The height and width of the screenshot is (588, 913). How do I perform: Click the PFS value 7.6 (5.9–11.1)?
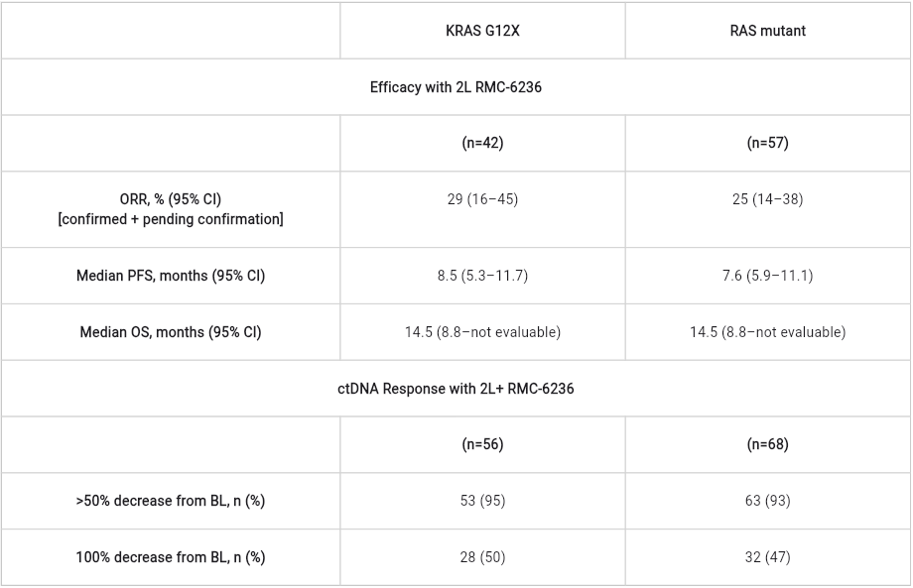767,276
